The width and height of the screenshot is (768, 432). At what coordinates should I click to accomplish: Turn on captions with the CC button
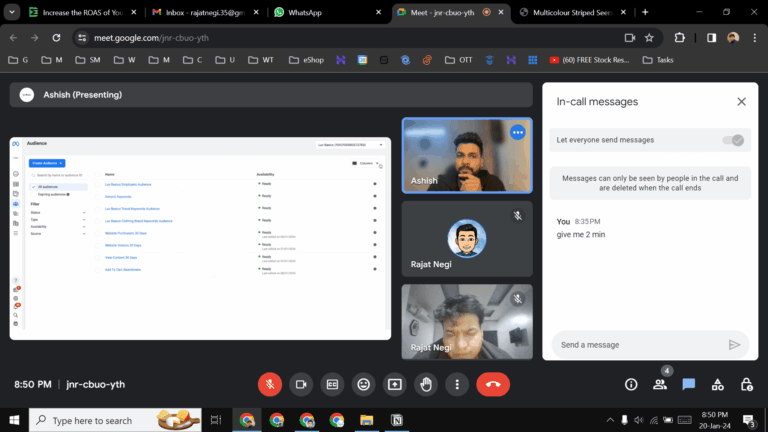coord(332,384)
